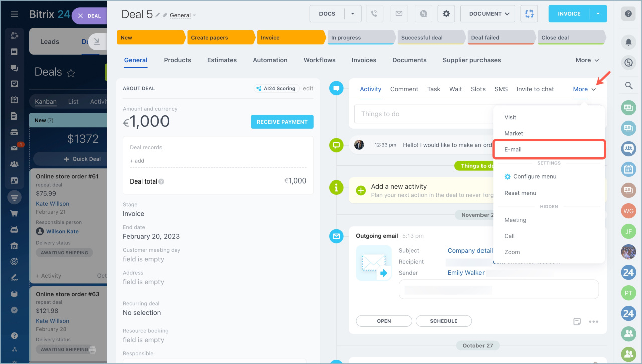Open search from the right sidebar

click(x=628, y=85)
